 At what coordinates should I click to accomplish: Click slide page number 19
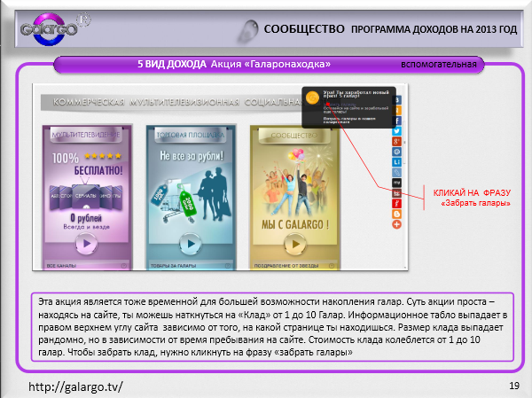[514, 386]
